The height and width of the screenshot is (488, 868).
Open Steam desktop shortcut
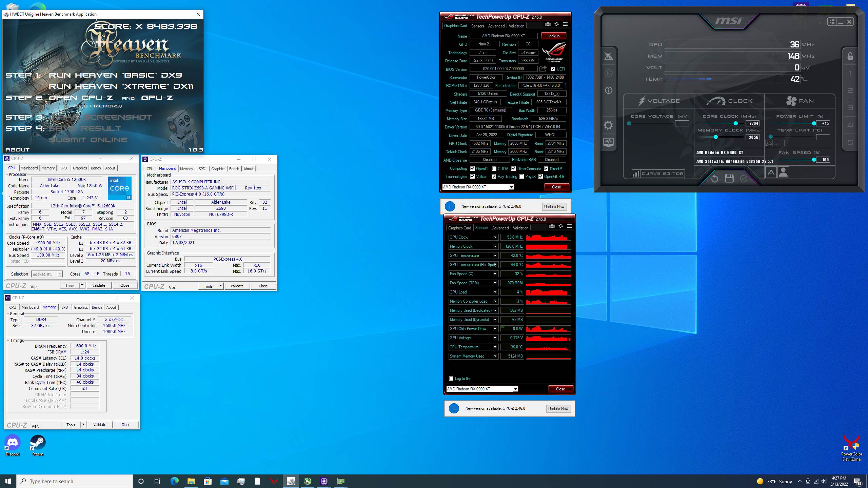(x=38, y=446)
